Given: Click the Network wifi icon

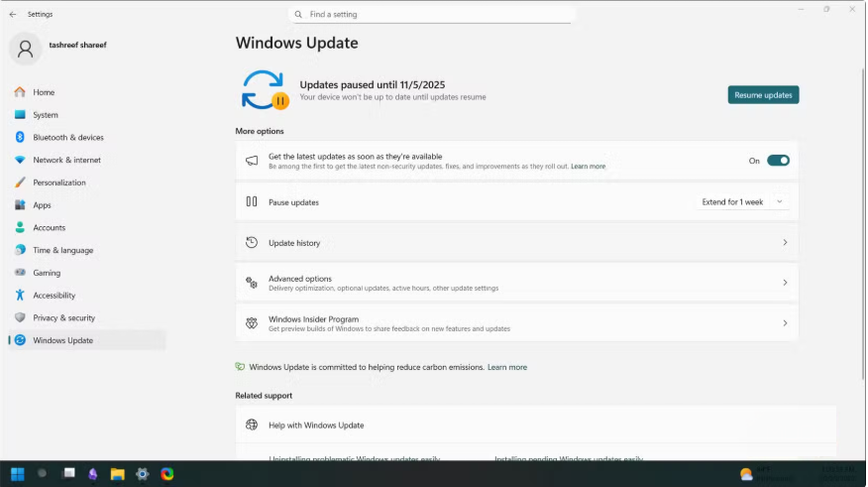Looking at the screenshot, I should click(x=20, y=160).
